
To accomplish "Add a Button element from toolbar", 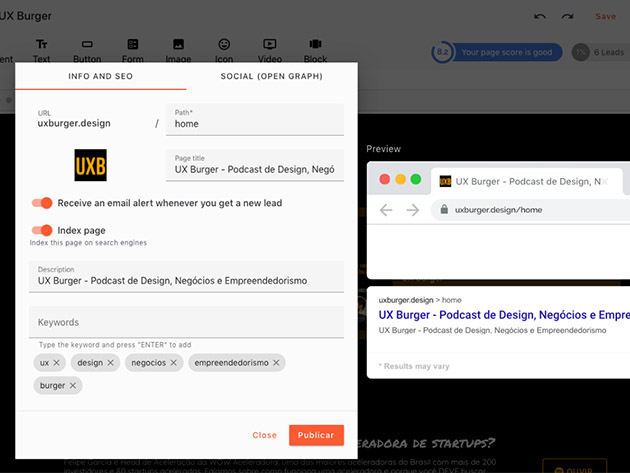I will click(x=87, y=51).
